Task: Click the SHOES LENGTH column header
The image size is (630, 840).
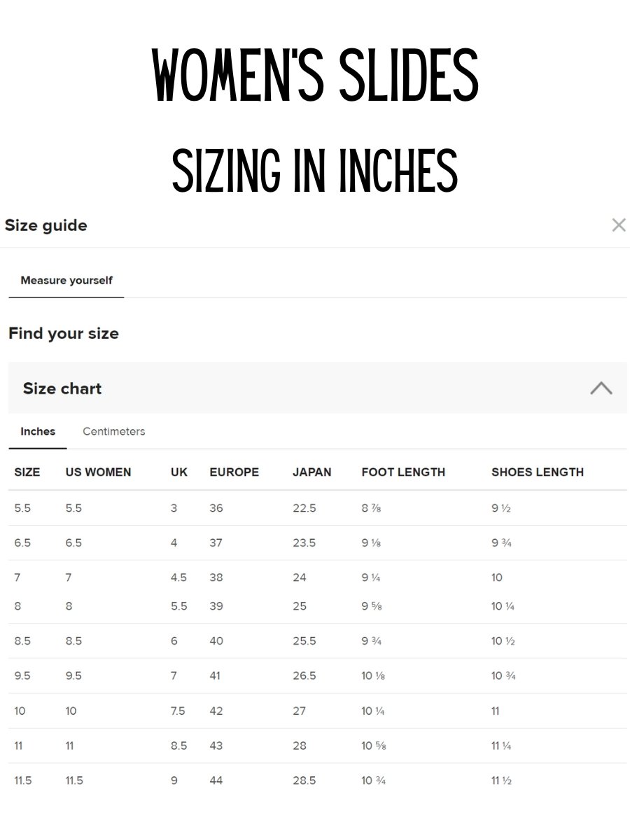Action: click(538, 472)
